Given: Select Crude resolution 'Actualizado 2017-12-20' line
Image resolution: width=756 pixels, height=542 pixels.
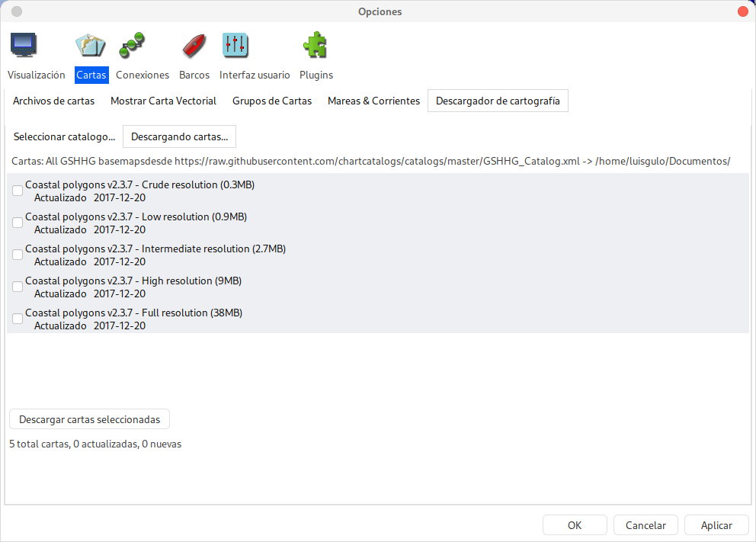Looking at the screenshot, I should point(90,197).
